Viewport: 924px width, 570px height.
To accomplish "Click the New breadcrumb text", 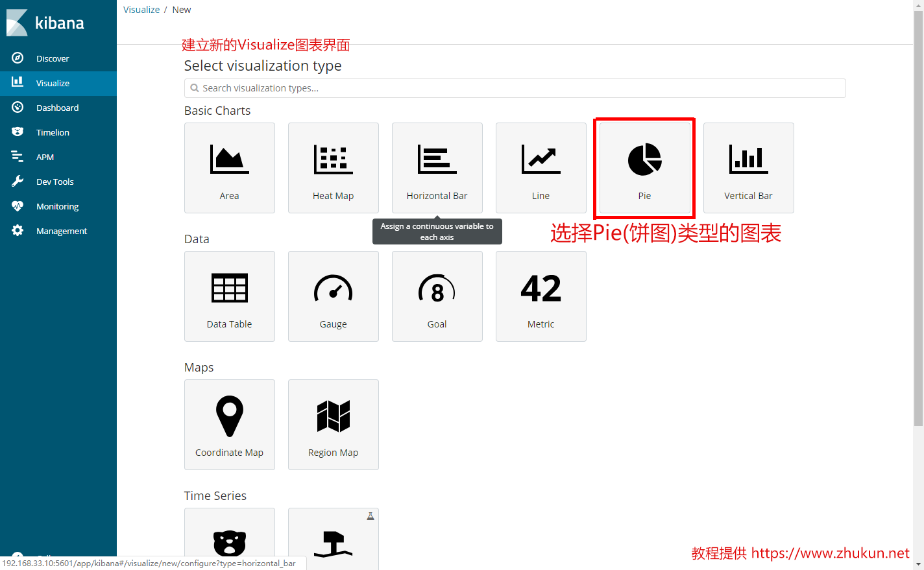I will (182, 10).
